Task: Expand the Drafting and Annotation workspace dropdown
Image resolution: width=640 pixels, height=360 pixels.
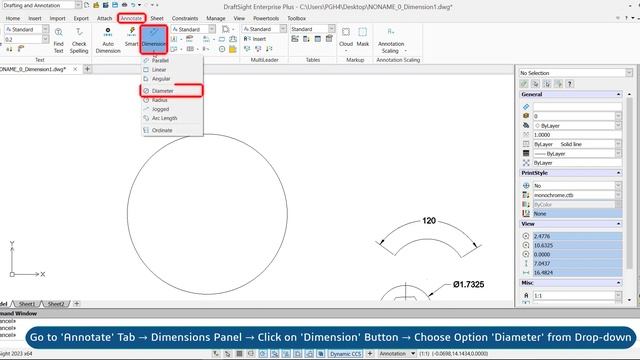Action: (x=78, y=5)
